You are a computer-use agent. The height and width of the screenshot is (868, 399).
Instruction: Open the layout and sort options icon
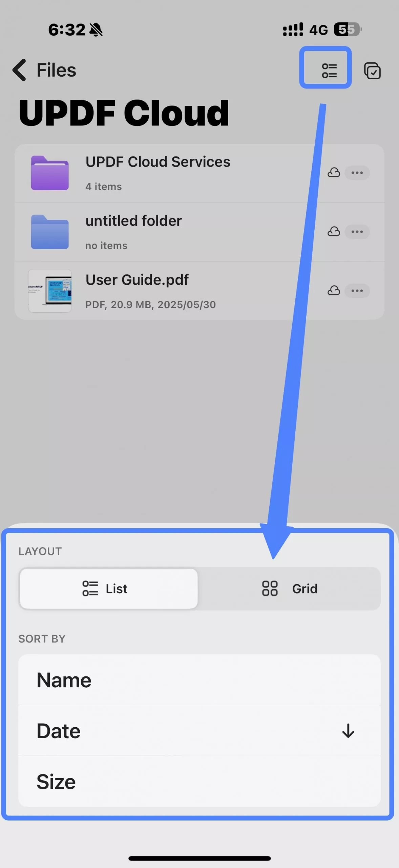tap(329, 71)
